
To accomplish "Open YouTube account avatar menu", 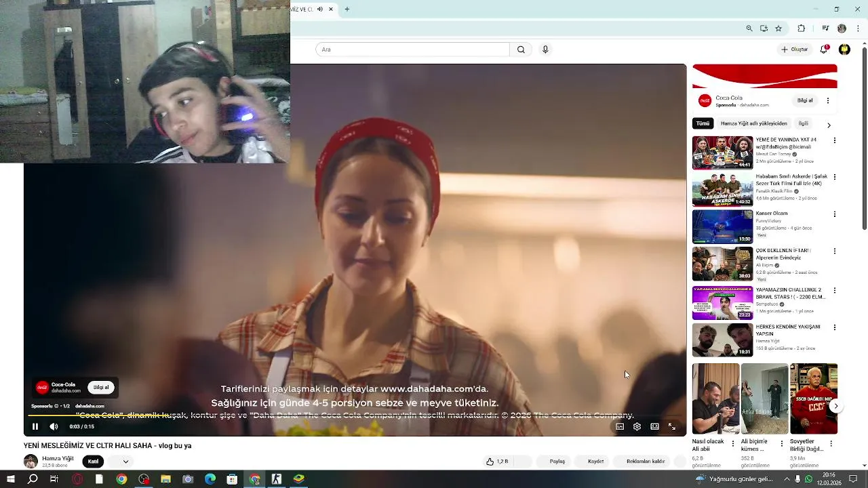I will [844, 49].
